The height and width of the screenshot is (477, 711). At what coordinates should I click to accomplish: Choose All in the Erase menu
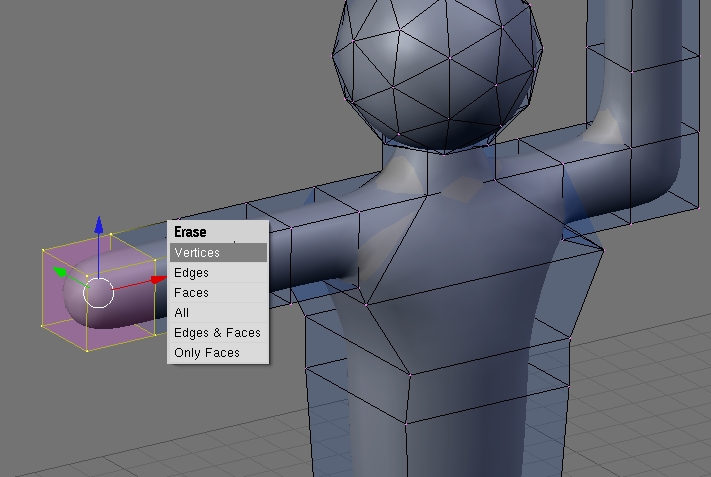tap(218, 313)
